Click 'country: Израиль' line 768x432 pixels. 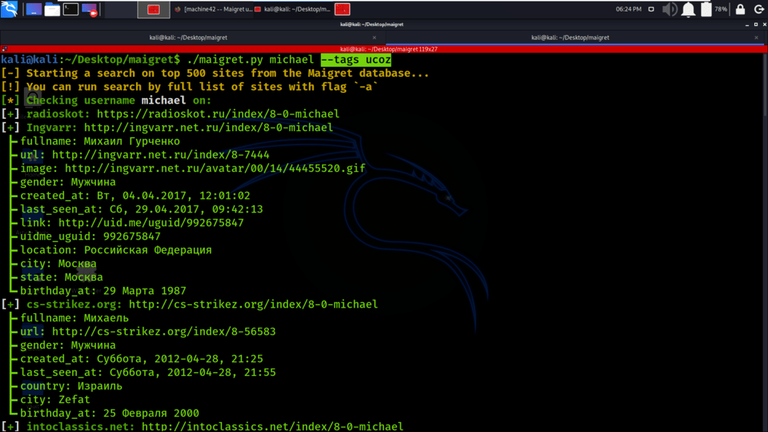[x=71, y=386]
